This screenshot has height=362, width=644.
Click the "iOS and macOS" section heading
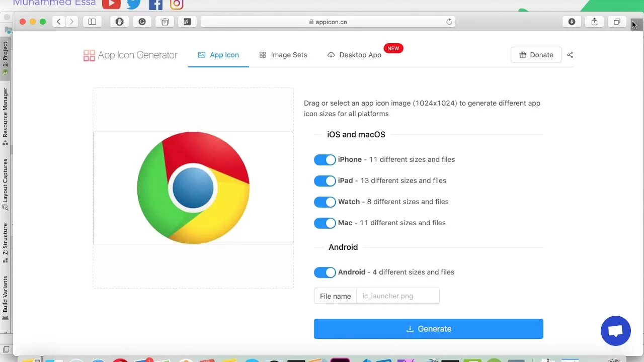click(356, 135)
